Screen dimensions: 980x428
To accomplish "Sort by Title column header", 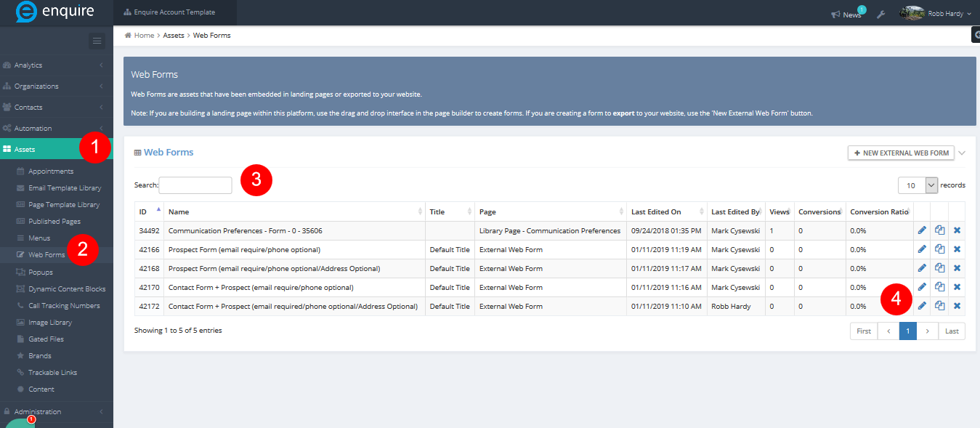I will coord(450,211).
